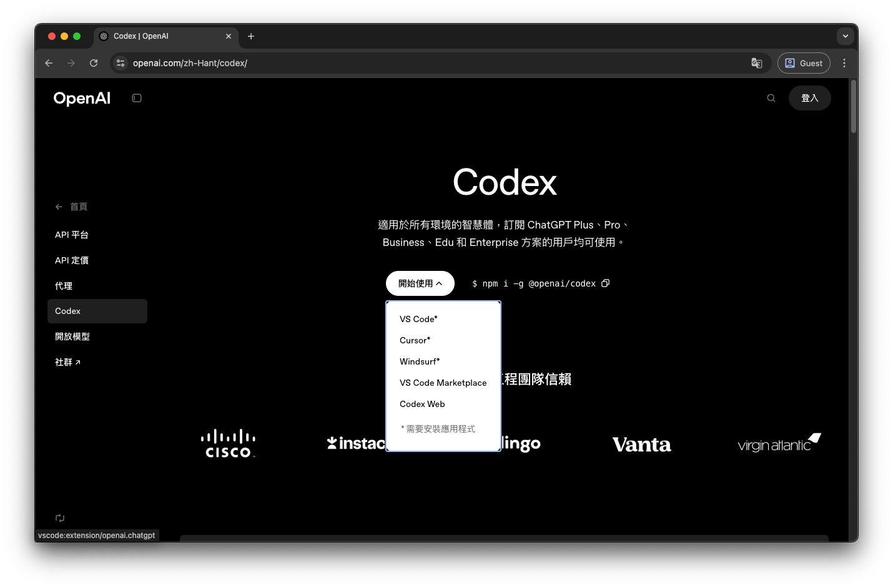
Task: Open a new tab with plus icon
Action: click(251, 36)
